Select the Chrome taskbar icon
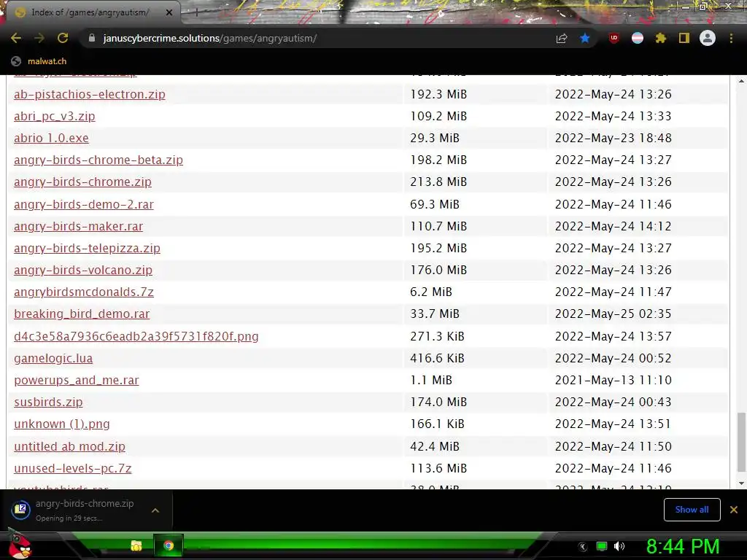The image size is (747, 560). pyautogui.click(x=169, y=545)
